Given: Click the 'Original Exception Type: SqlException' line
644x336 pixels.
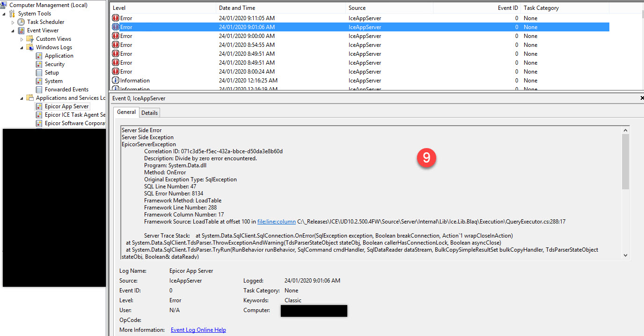Looking at the screenshot, I should coord(190,179).
